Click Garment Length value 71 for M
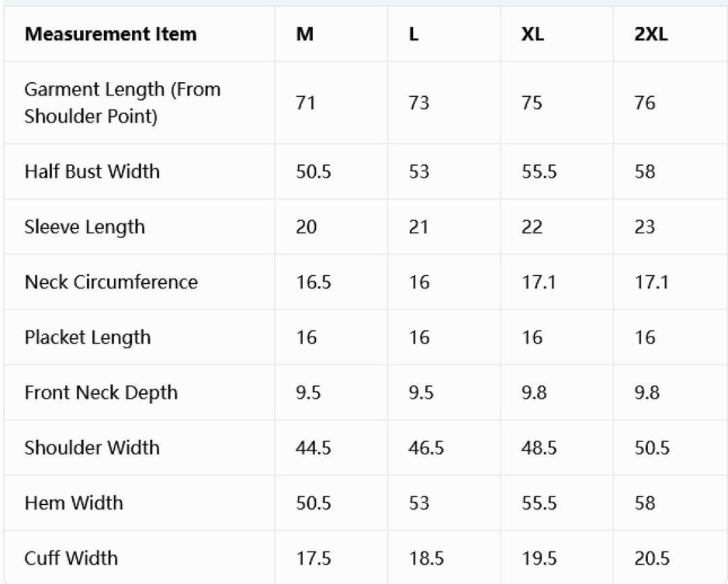This screenshot has height=584, width=728. [x=305, y=102]
